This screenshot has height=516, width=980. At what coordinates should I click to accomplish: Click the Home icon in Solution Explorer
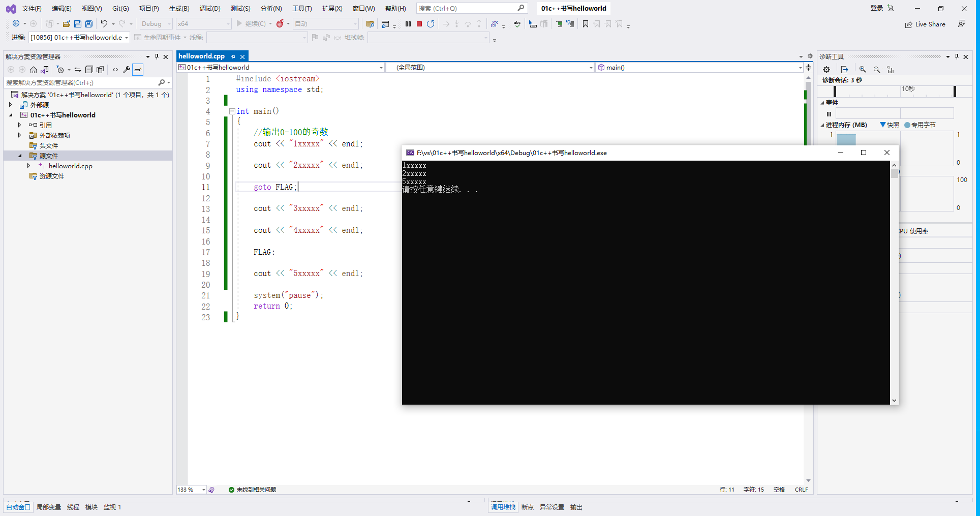pyautogui.click(x=34, y=70)
